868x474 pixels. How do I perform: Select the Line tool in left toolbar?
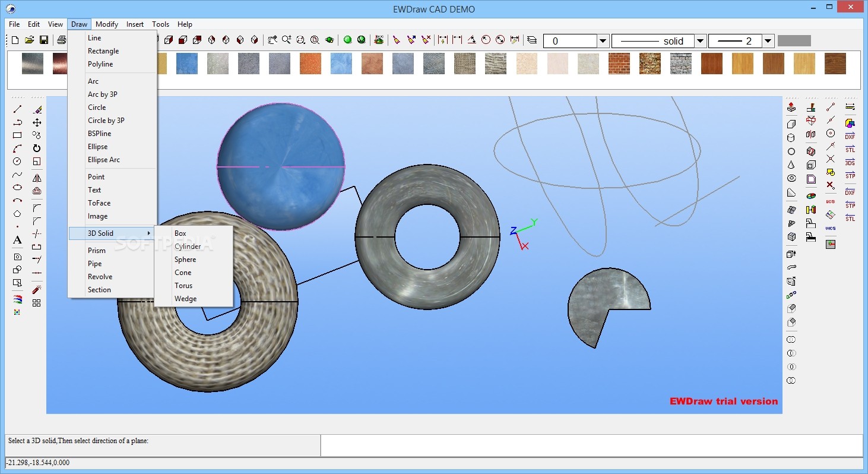click(17, 109)
